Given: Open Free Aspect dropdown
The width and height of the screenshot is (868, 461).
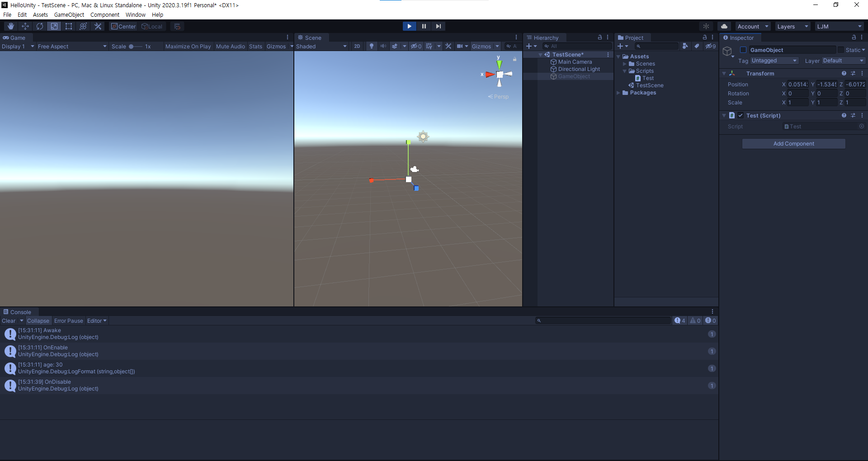Looking at the screenshot, I should click(72, 46).
